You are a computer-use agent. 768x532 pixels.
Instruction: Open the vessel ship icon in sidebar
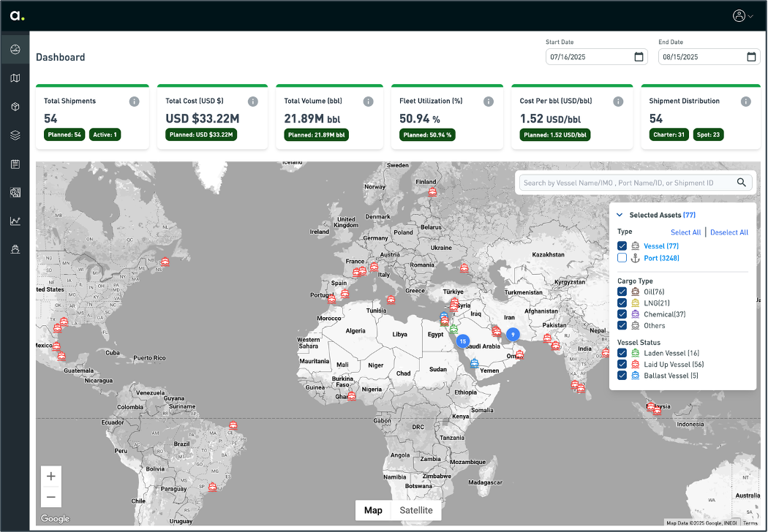pos(15,250)
